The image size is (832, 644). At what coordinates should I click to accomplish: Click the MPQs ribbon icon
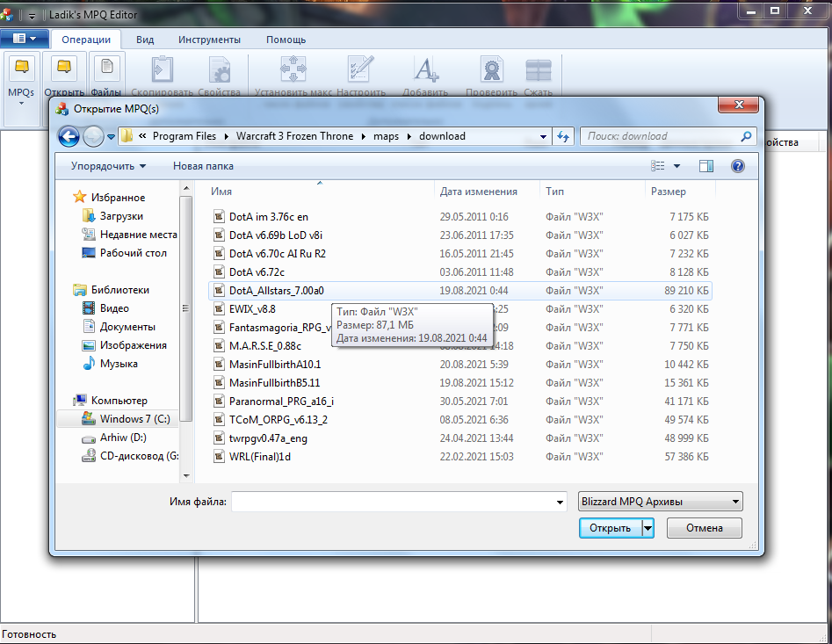[21, 68]
